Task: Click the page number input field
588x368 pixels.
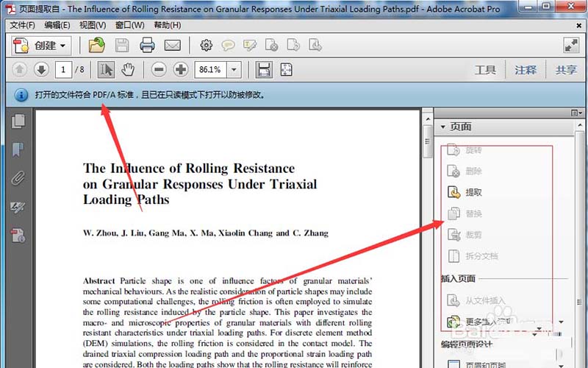Action: coord(64,70)
